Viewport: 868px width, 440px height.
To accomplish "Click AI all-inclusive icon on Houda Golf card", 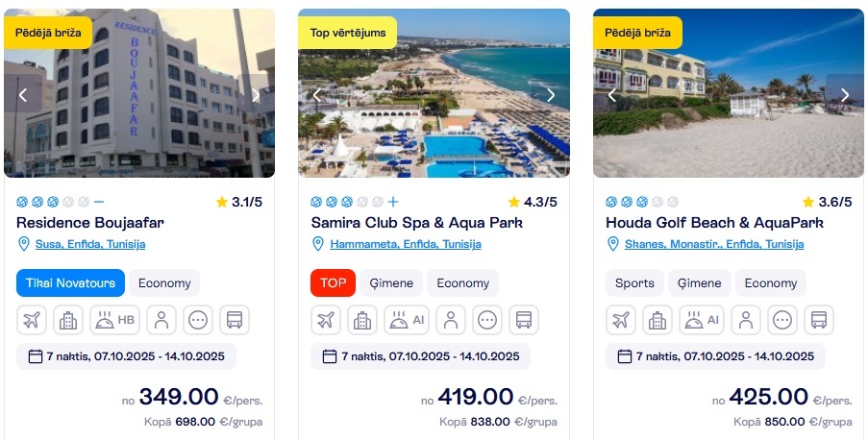I will [x=702, y=320].
